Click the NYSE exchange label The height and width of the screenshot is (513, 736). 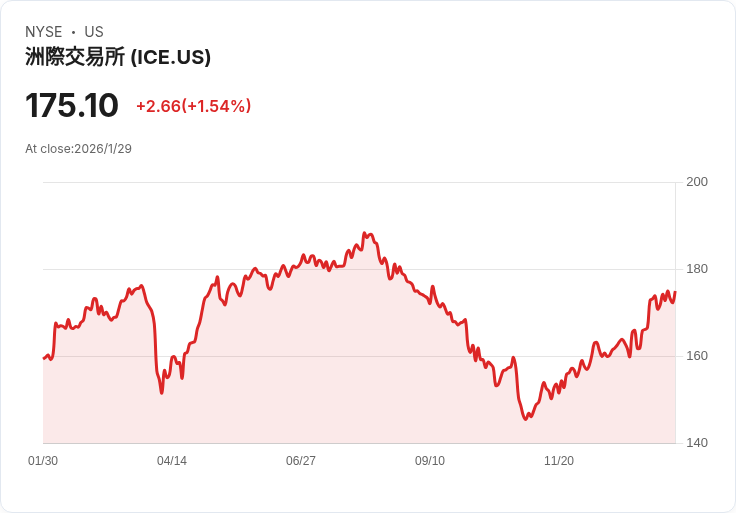tap(44, 32)
